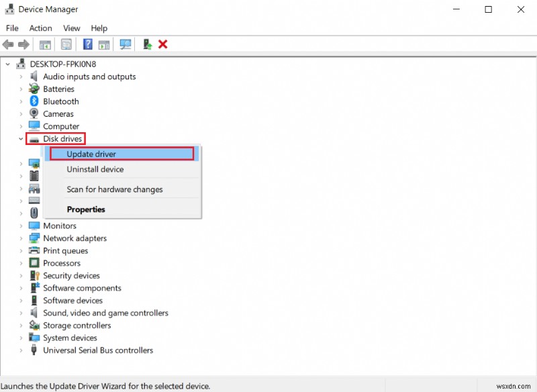The image size is (537, 392).
Task: Click the Network adapters icon
Action: (x=34, y=238)
